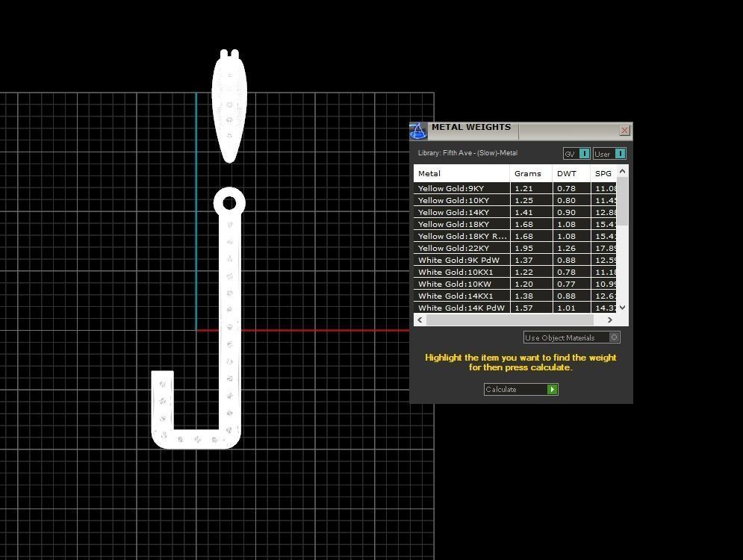Click the Library: Fifth Ave label

[467, 153]
